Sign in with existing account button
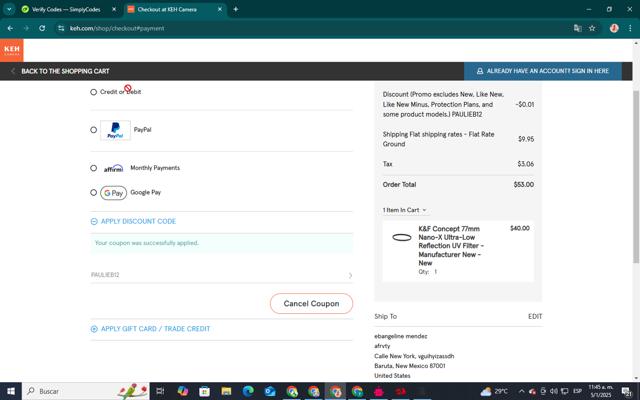640x400 pixels. tap(543, 71)
